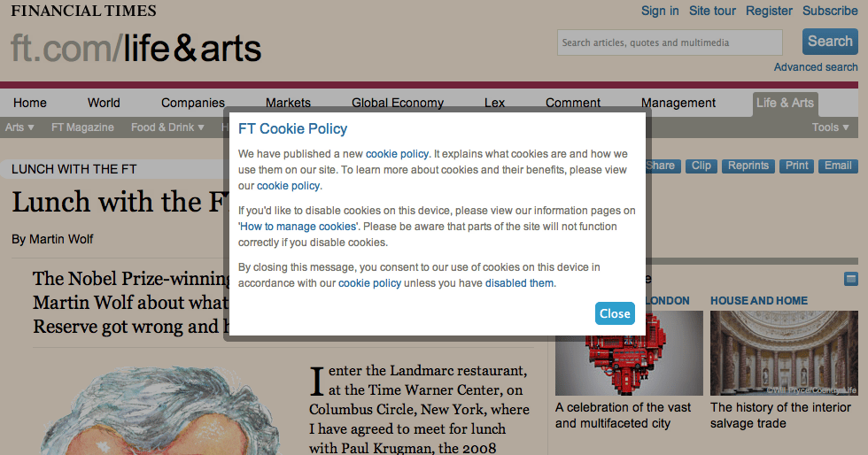Open 'How to manage cookies' link
The height and width of the screenshot is (455, 868).
coord(298,227)
